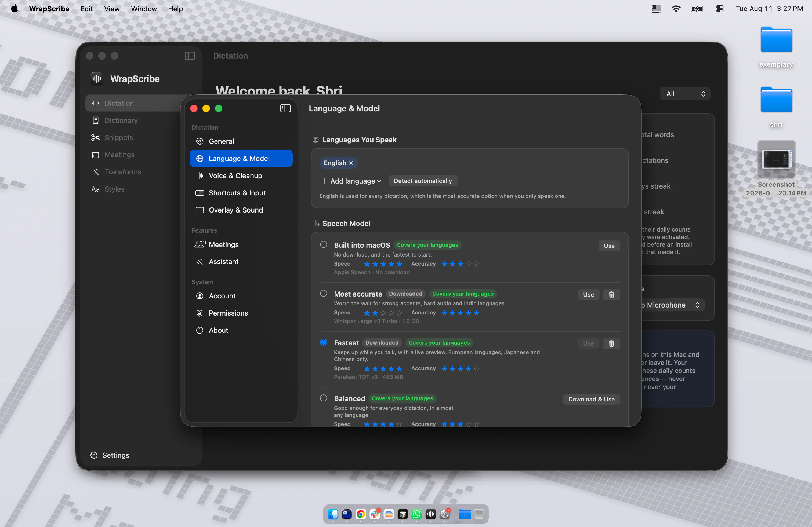This screenshot has width=812, height=527.
Task: Open Voice & Cleanup settings
Action: 241,175
